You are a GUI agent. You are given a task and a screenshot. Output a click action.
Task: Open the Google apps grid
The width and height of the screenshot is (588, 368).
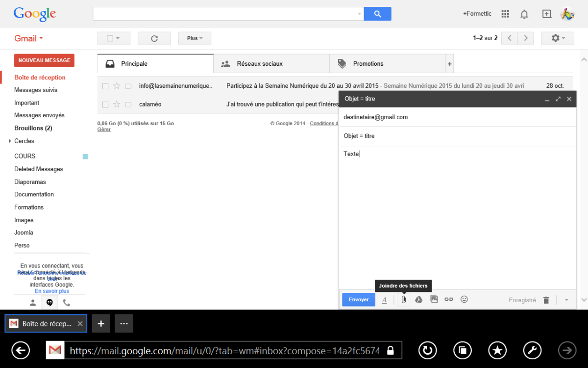(x=505, y=14)
